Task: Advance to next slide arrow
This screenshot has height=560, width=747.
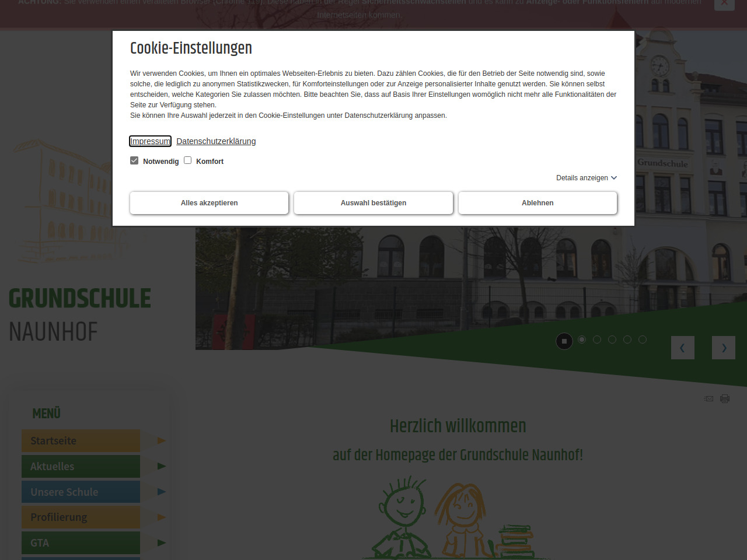Action: pyautogui.click(x=724, y=348)
